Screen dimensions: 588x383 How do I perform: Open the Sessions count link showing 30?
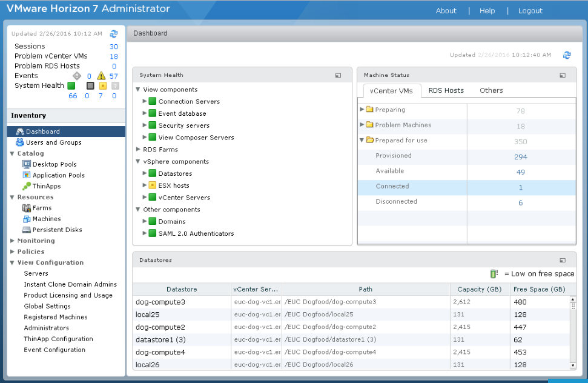tap(113, 47)
